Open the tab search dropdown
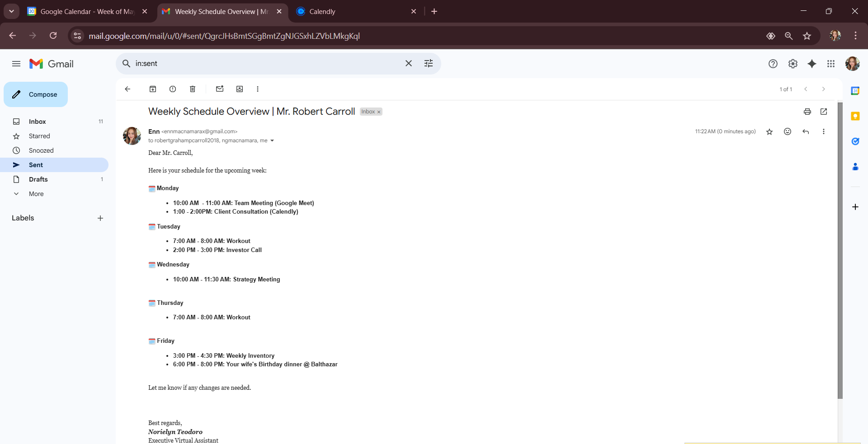This screenshot has height=444, width=868. click(x=11, y=11)
